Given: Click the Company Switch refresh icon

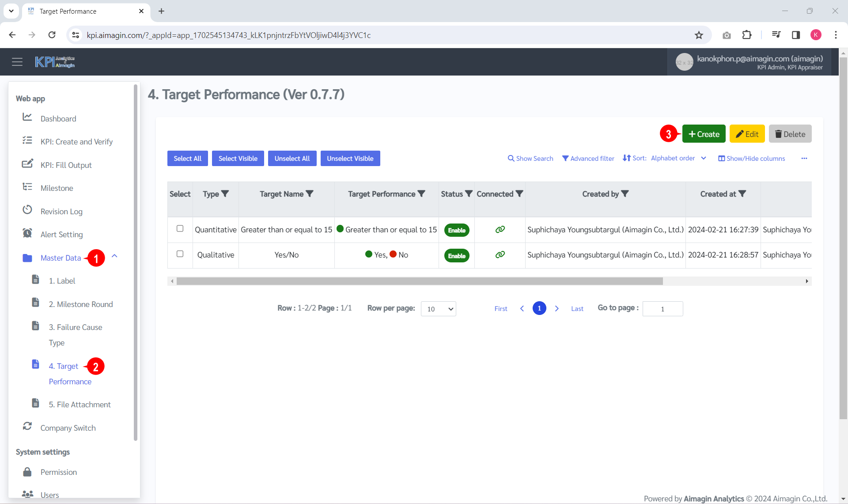Looking at the screenshot, I should (27, 426).
